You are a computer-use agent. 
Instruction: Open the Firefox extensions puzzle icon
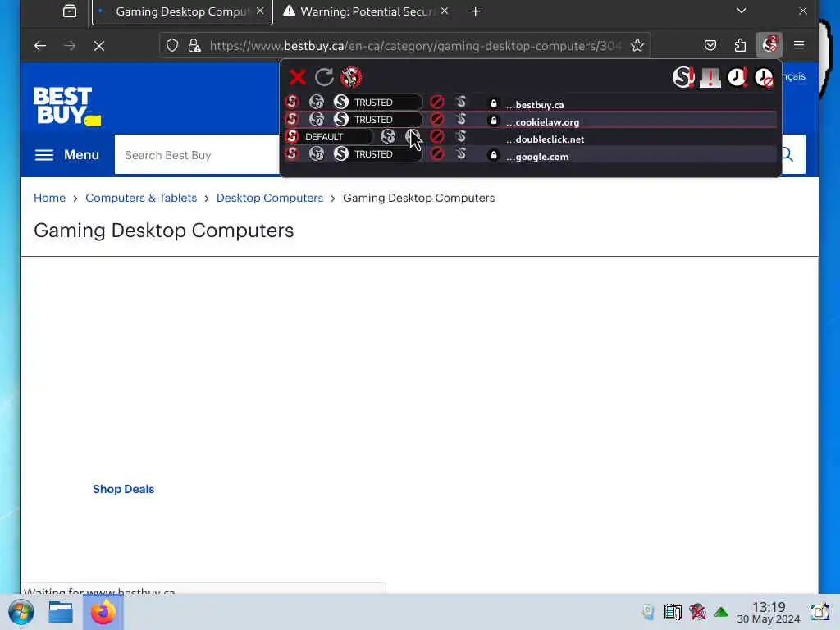(x=740, y=45)
